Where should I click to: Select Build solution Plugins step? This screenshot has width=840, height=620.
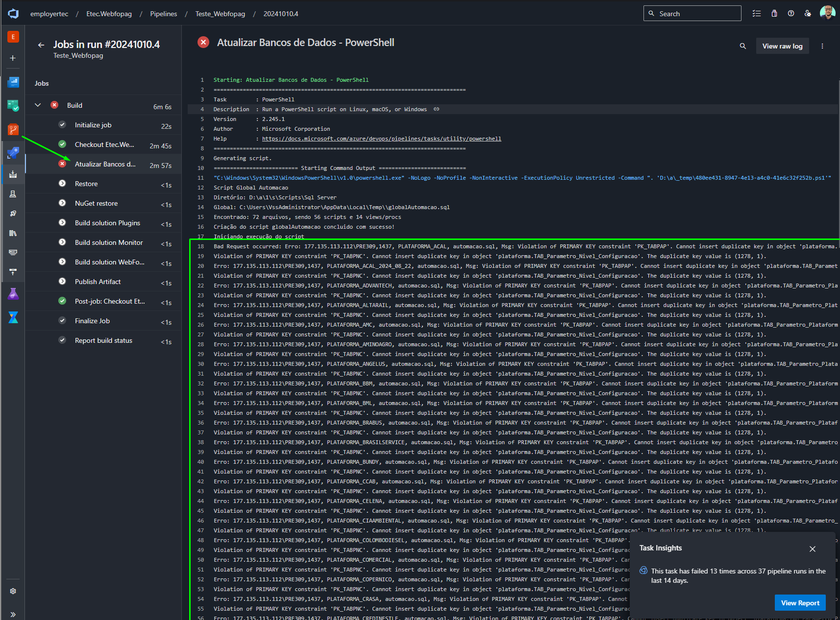click(x=103, y=223)
